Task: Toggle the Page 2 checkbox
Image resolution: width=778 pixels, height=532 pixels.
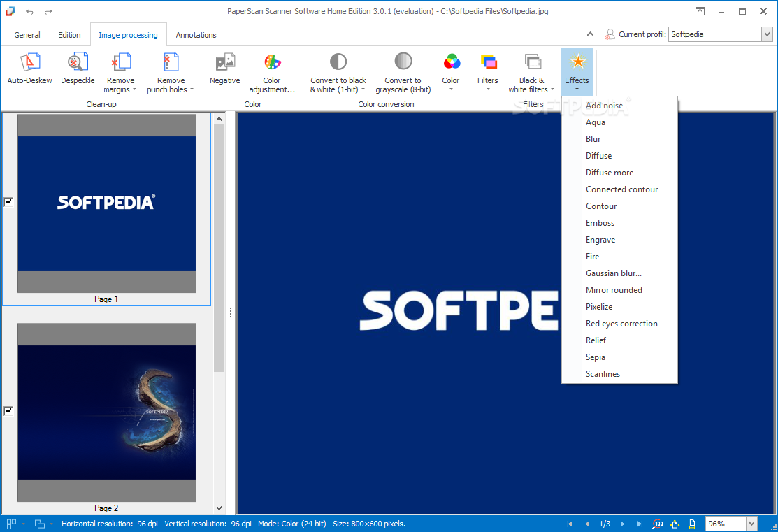Action: click(8, 410)
